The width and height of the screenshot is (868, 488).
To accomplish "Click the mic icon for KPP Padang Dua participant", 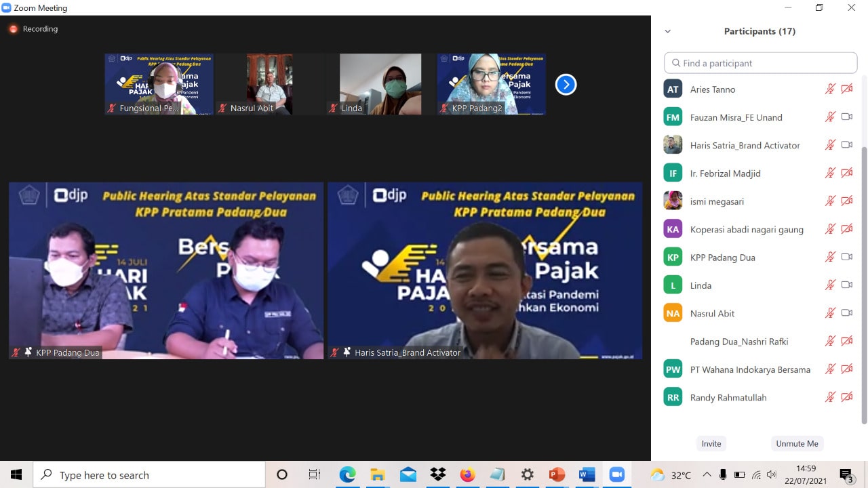I will coord(830,257).
